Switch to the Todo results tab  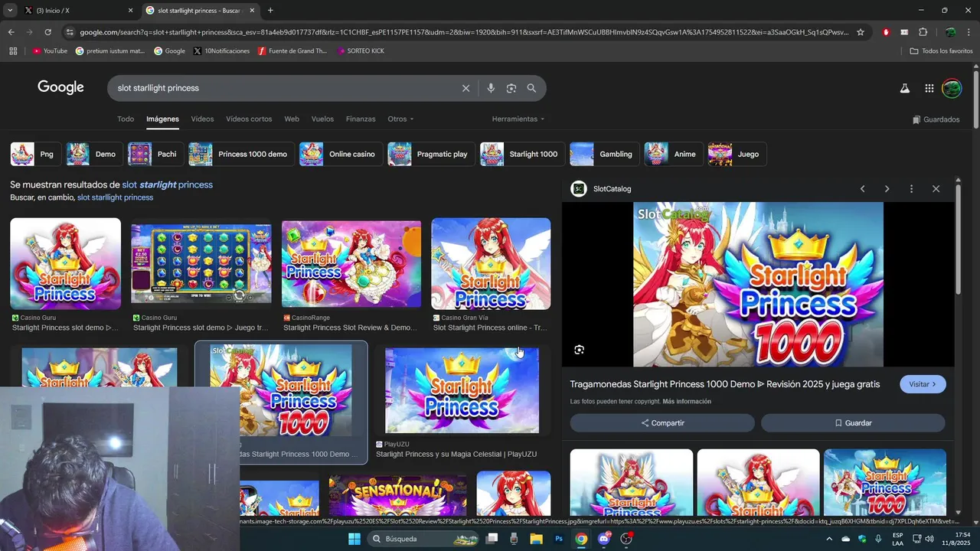coord(126,119)
